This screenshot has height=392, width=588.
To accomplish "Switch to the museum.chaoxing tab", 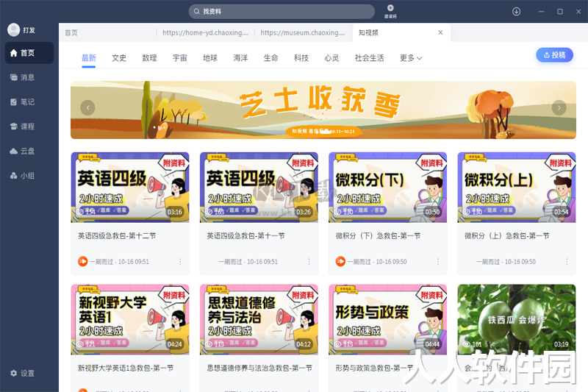I will pyautogui.click(x=303, y=32).
